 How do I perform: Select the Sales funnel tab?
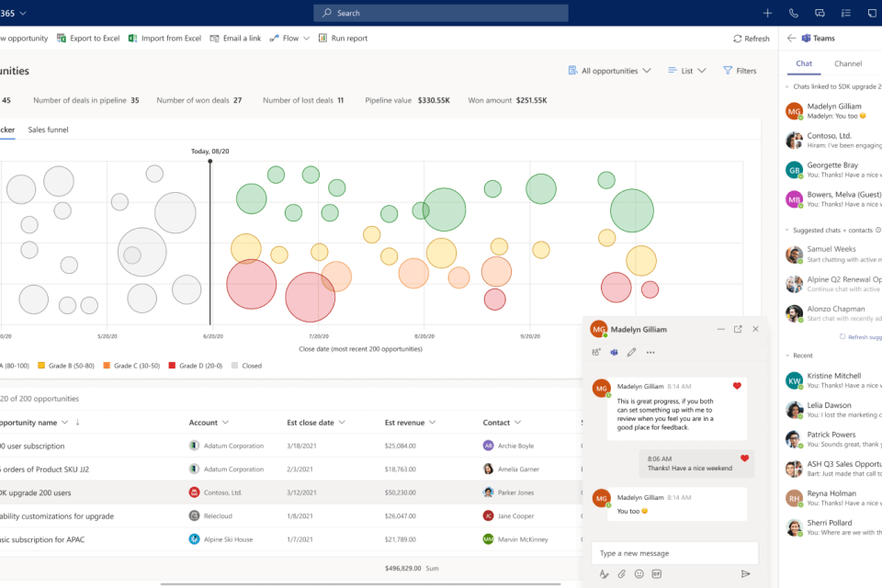click(48, 130)
